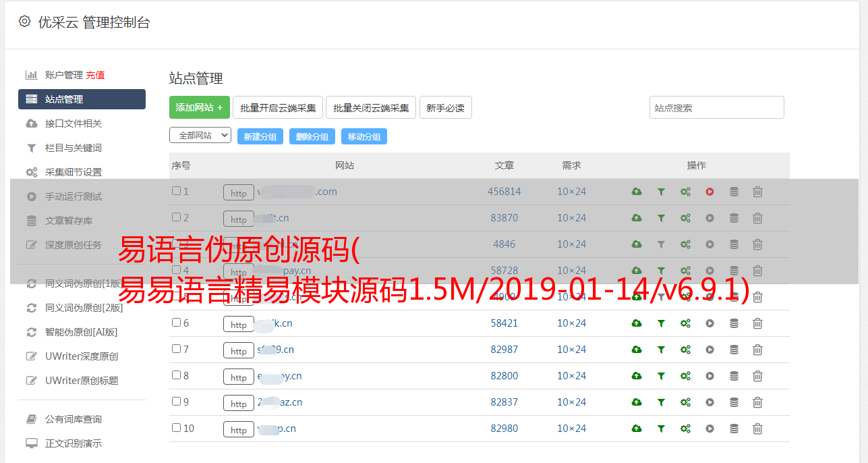This screenshot has height=463, width=868.
Task: Click the gear icon beside 优采云 title
Action: click(25, 22)
